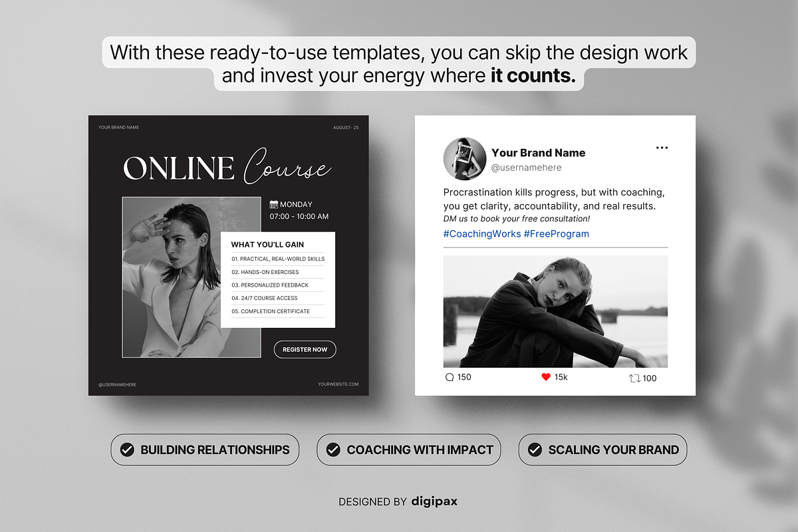Image resolution: width=798 pixels, height=532 pixels.
Task: Click 'DM us to book your free consultation!'
Action: (517, 219)
